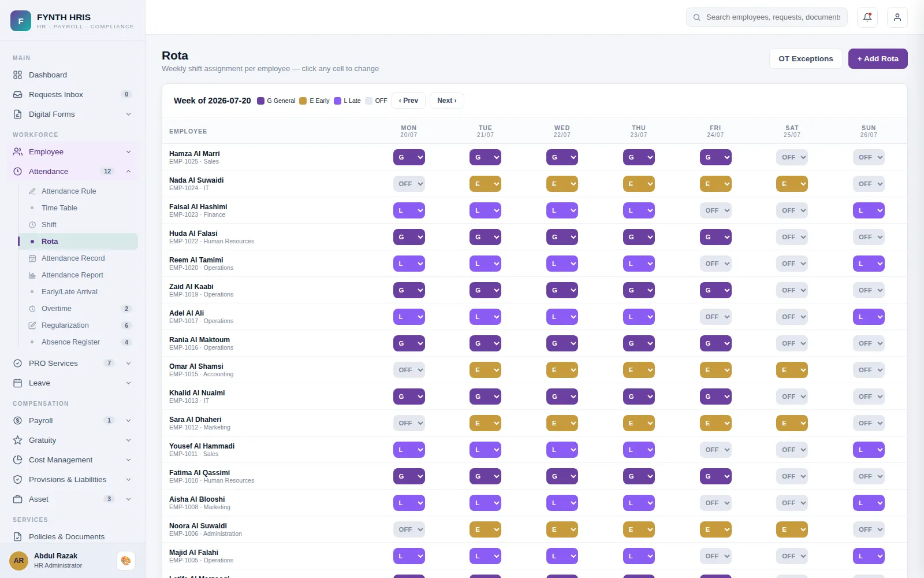Click the search magnifier icon

[x=697, y=17]
